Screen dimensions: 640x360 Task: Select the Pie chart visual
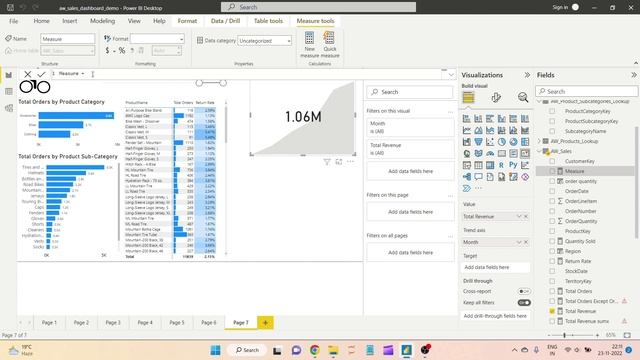coord(502,142)
